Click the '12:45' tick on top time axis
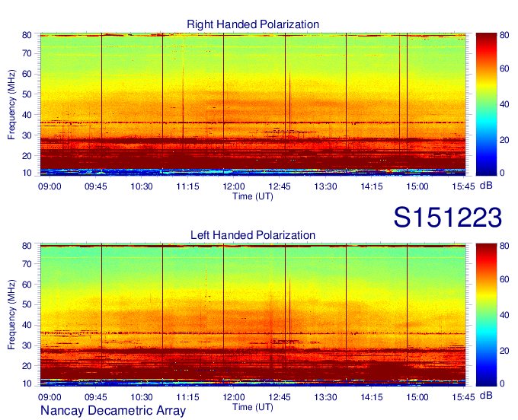The width and height of the screenshot is (518, 420). 280,186
